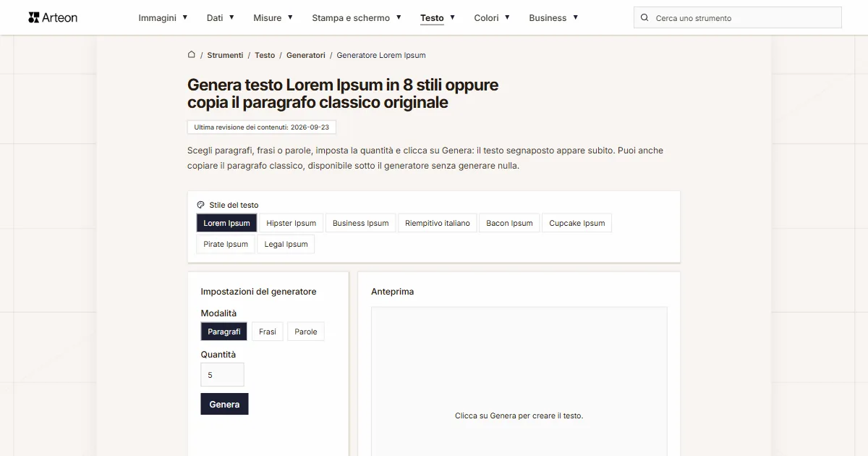
Task: Click the palette icon beside Stile del testo
Action: 200,205
